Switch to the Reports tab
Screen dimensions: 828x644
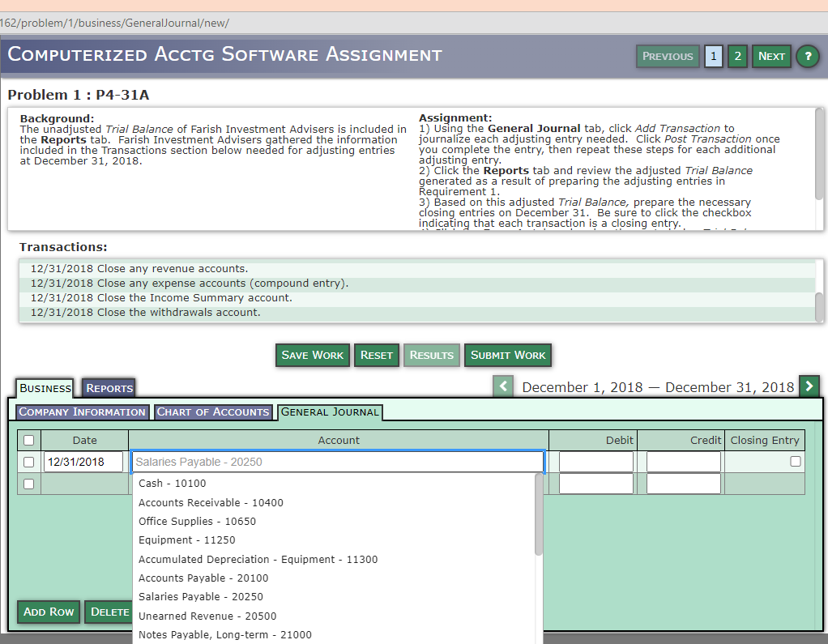(109, 388)
